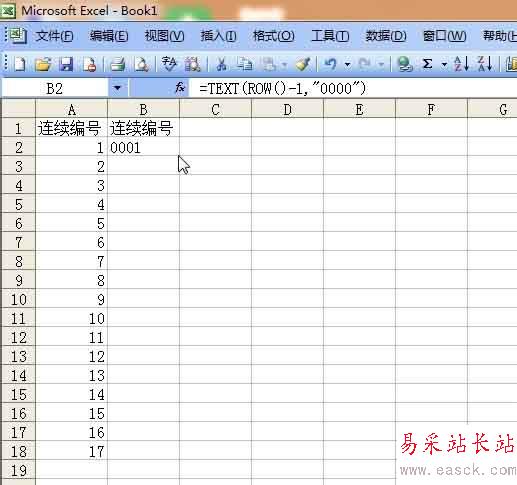The width and height of the screenshot is (517, 485).
Task: Print using the printer icon
Action: pos(117,64)
